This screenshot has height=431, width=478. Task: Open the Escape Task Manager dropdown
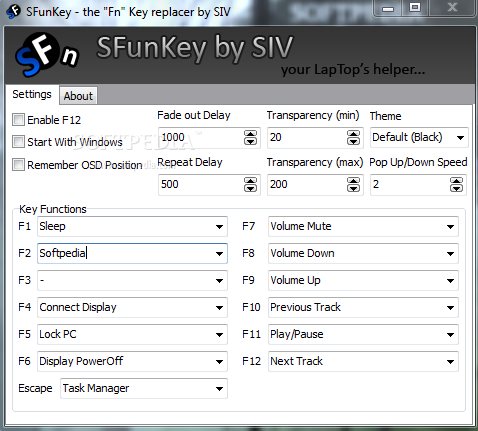click(x=144, y=388)
